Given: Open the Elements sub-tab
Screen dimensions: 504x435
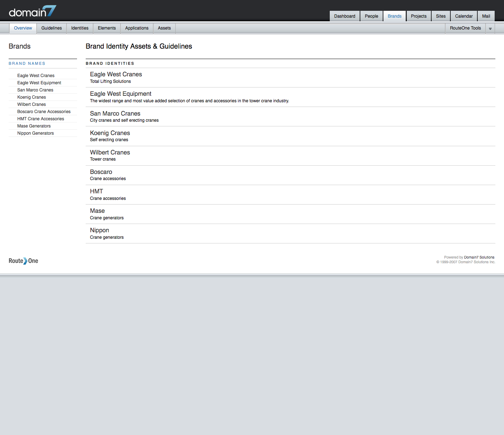Looking at the screenshot, I should pyautogui.click(x=107, y=28).
